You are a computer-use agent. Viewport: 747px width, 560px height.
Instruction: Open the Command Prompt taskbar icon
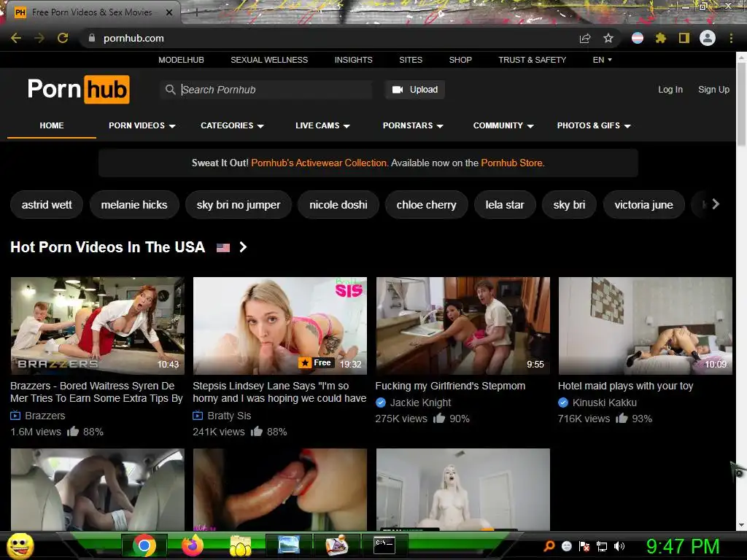click(x=384, y=545)
